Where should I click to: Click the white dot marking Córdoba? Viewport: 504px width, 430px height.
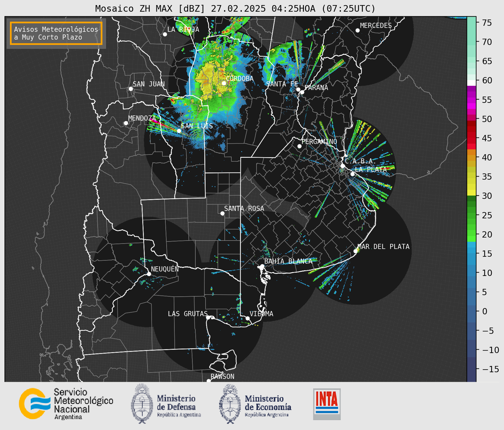click(x=224, y=83)
